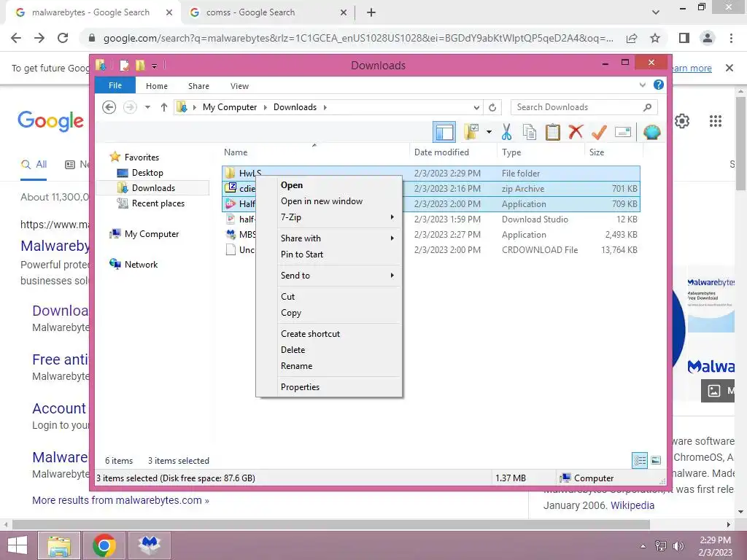Open Google apps grid
The height and width of the screenshot is (560, 747).
coord(716,121)
